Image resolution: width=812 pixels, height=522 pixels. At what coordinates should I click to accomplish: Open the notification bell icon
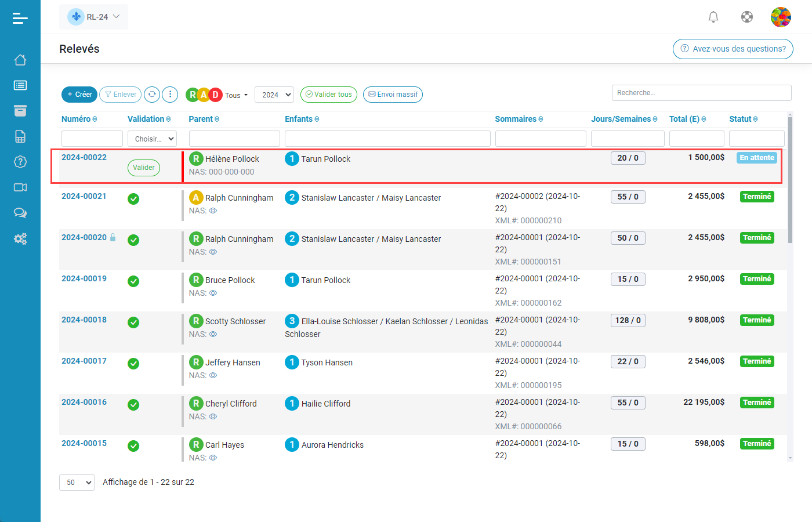point(713,17)
